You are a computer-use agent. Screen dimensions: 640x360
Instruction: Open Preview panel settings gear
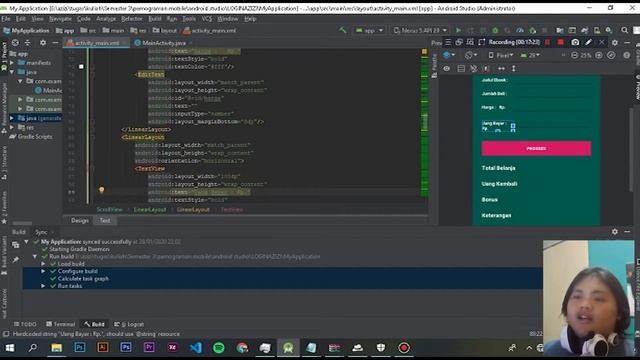[x=615, y=42]
